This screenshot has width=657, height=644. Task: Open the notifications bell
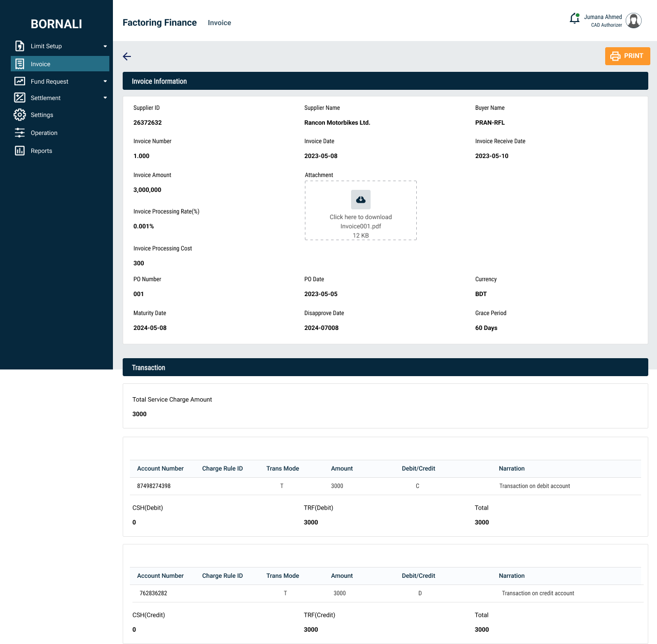575,19
